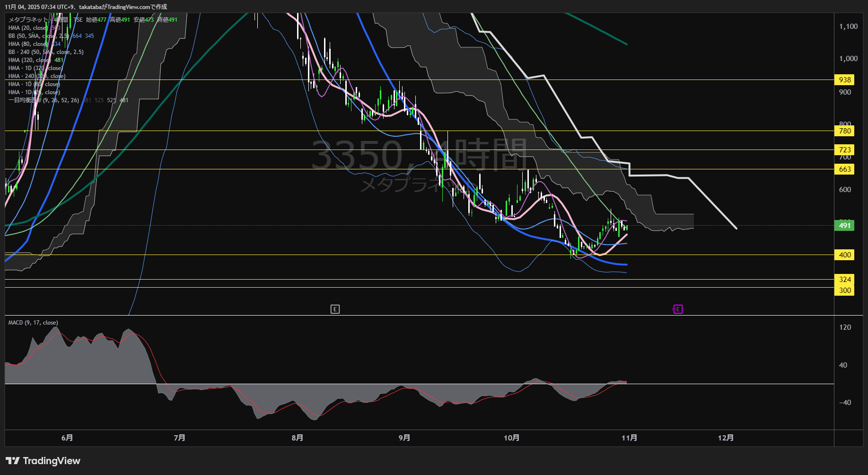Open the MACD (9, 17, close) legend
868x475 pixels.
pyautogui.click(x=33, y=323)
